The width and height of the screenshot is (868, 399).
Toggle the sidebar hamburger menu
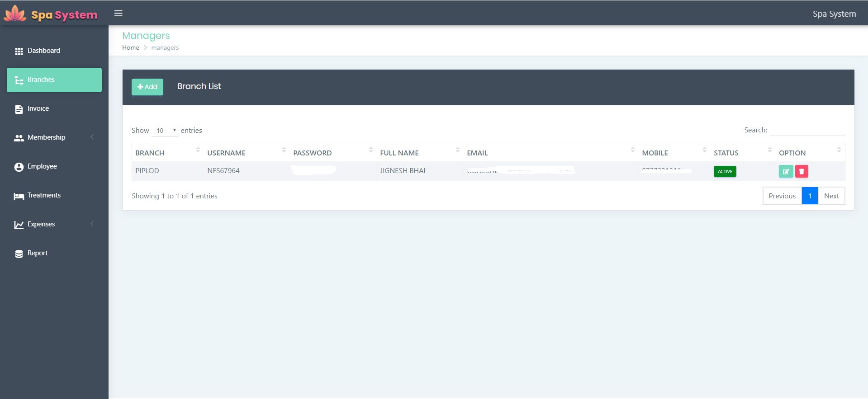pos(119,13)
